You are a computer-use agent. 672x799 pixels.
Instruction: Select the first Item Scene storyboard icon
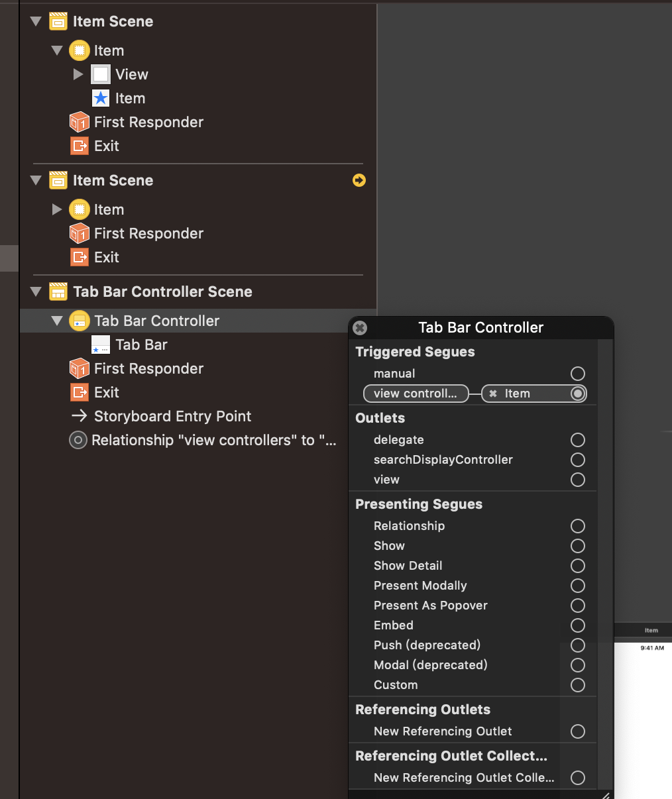point(58,22)
